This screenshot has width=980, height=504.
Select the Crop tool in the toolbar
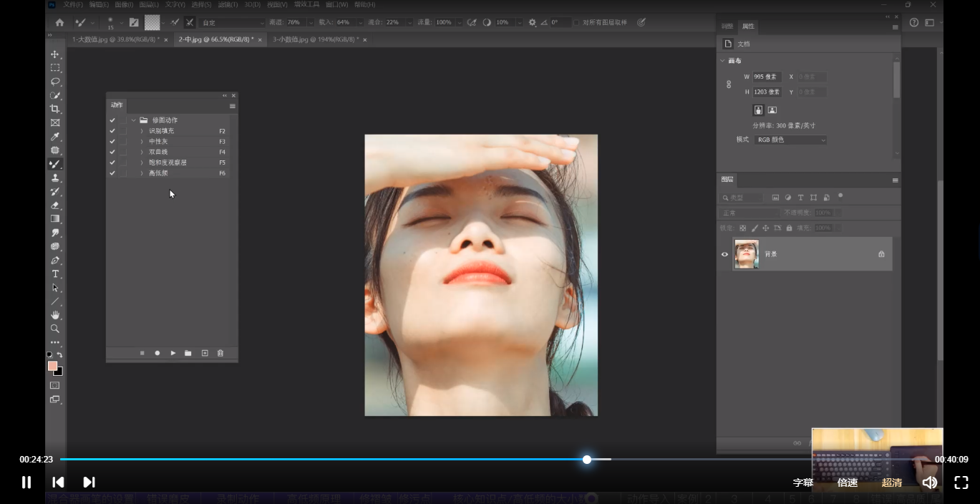pyautogui.click(x=54, y=109)
